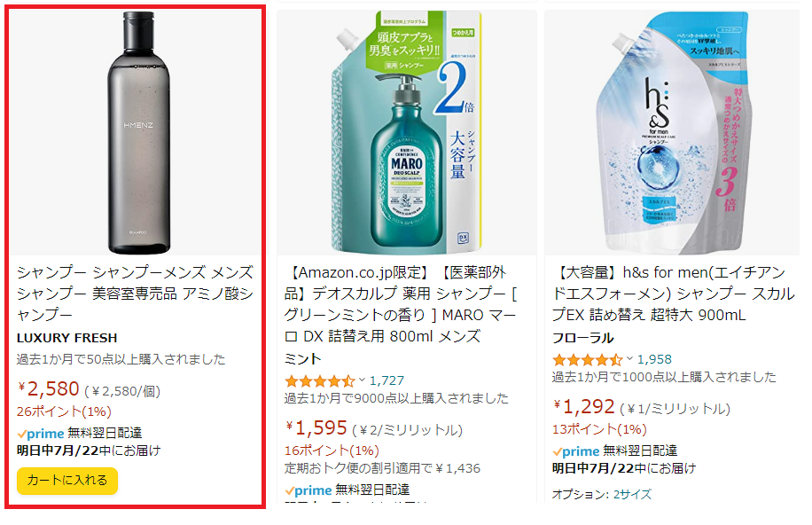Open the 2サイズ options link
Screen dimensions: 812x525
coord(632,495)
